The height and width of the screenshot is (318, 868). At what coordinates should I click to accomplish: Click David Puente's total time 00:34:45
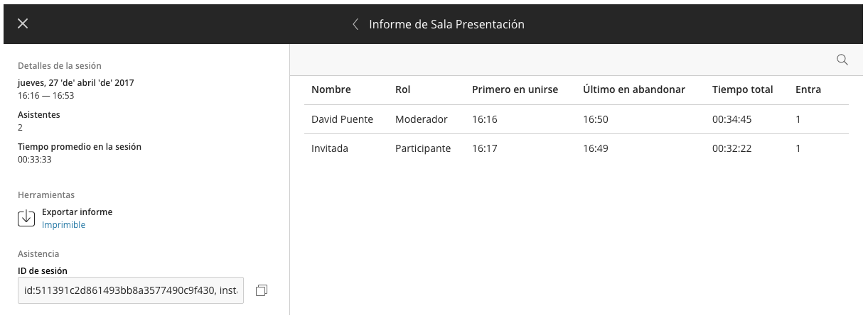(732, 119)
